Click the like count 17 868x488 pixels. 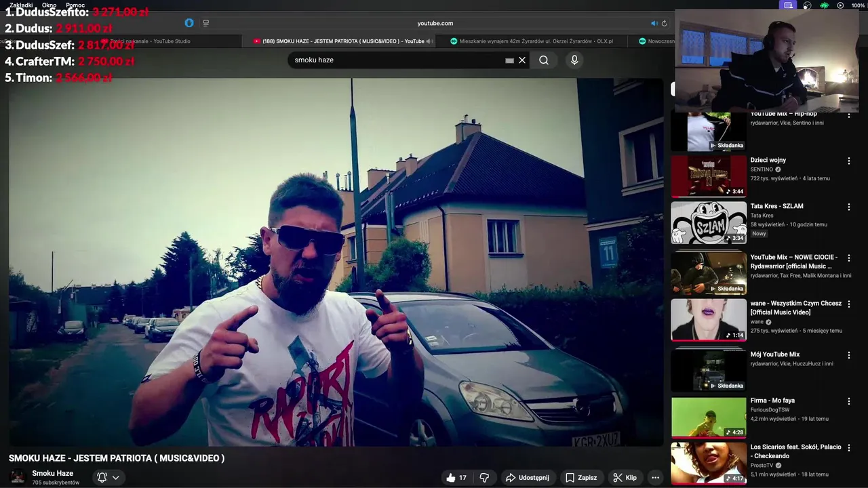tap(462, 478)
